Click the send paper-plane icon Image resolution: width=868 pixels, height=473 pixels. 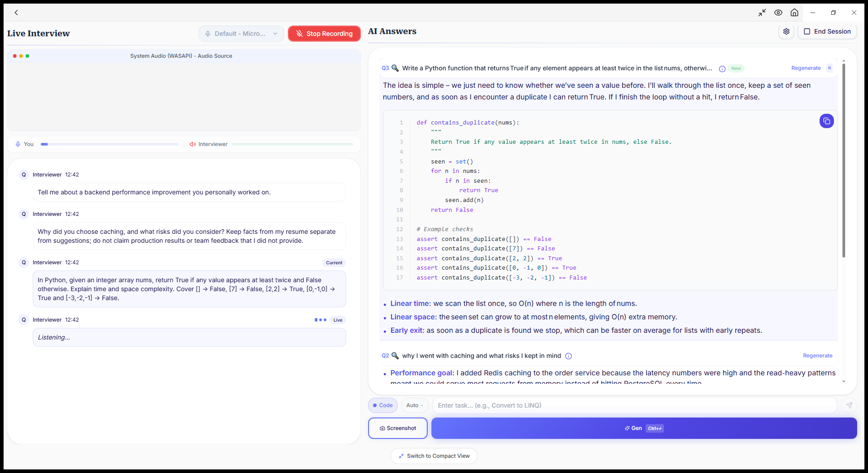coord(849,405)
